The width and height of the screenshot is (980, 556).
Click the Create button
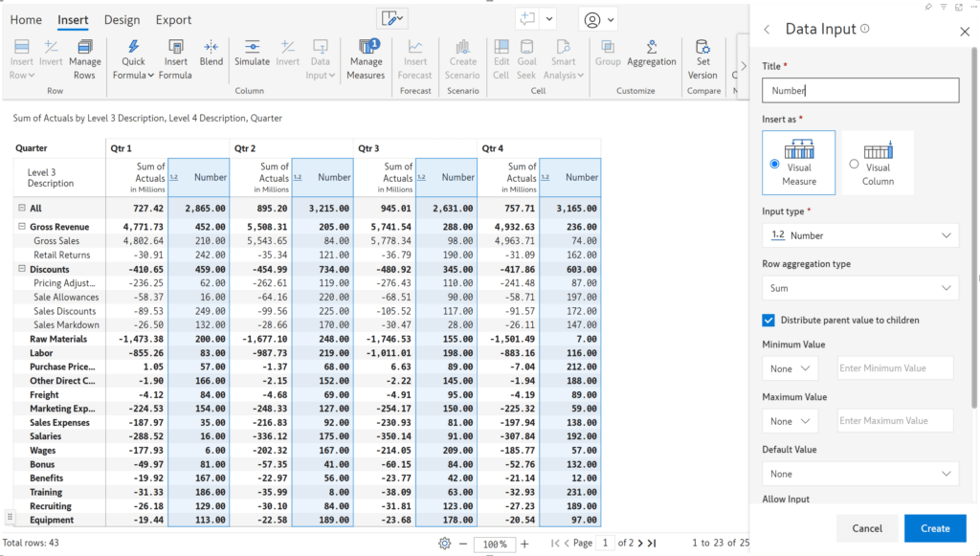click(x=935, y=527)
